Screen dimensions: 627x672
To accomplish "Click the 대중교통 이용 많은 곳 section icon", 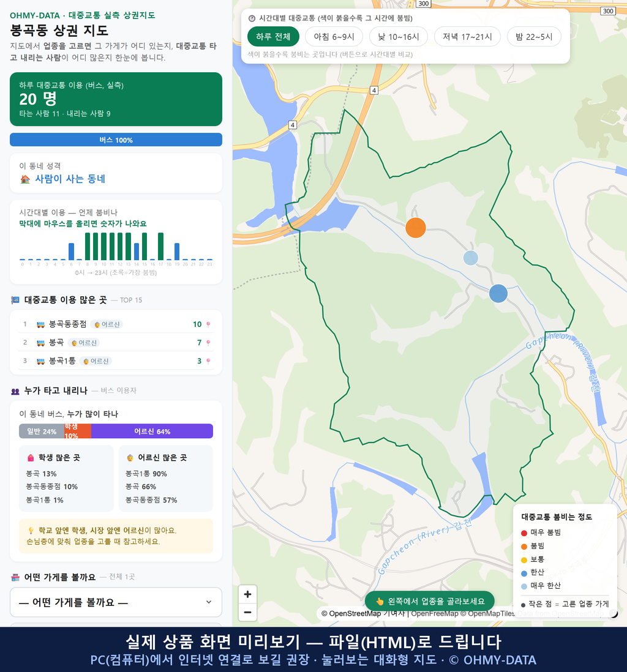I will [15, 300].
